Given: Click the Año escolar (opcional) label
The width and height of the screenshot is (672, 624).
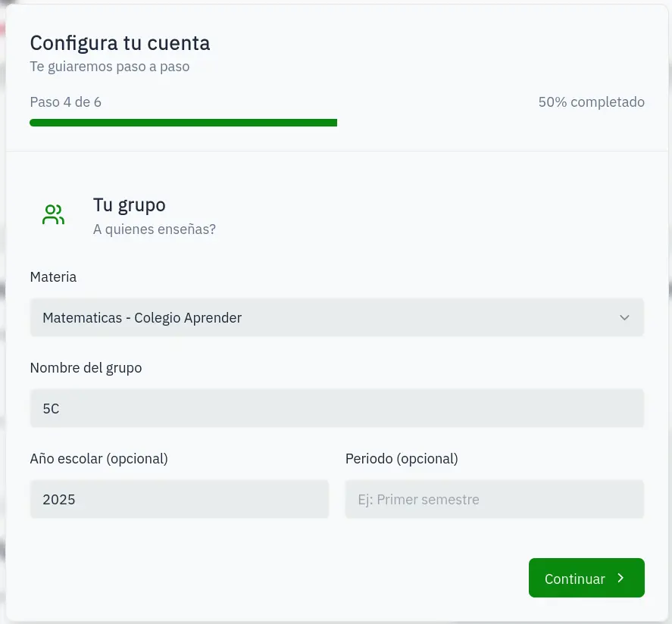Looking at the screenshot, I should (98, 458).
